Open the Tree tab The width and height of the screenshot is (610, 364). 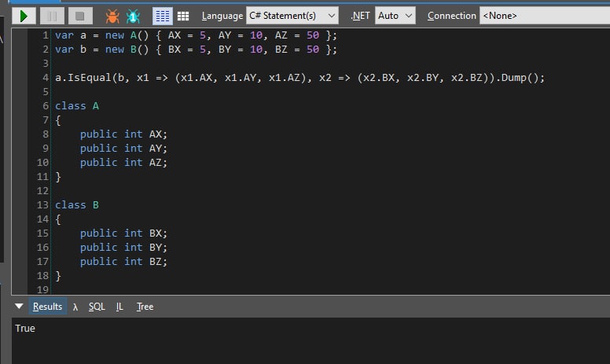pyautogui.click(x=145, y=307)
